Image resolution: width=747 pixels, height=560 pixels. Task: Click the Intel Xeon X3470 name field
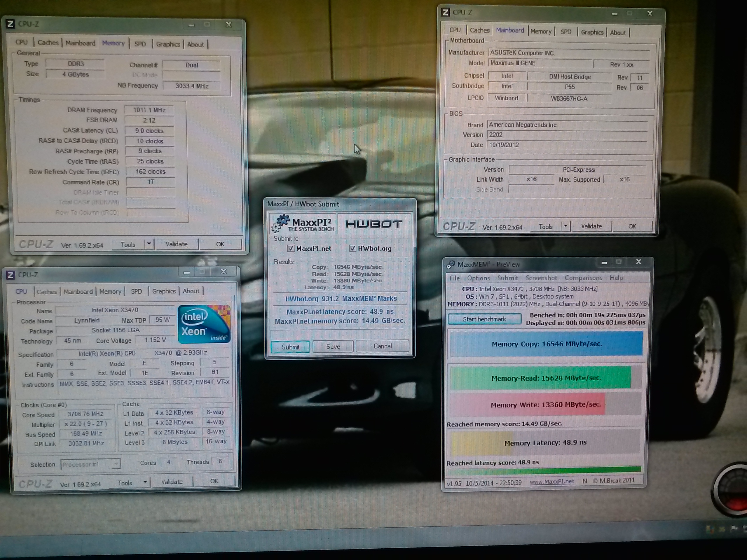coord(115,310)
